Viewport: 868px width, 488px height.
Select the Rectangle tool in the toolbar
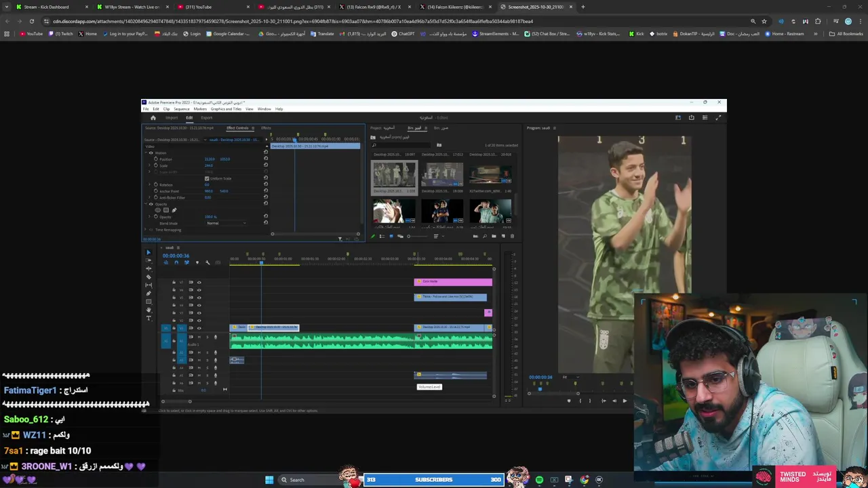click(x=149, y=302)
